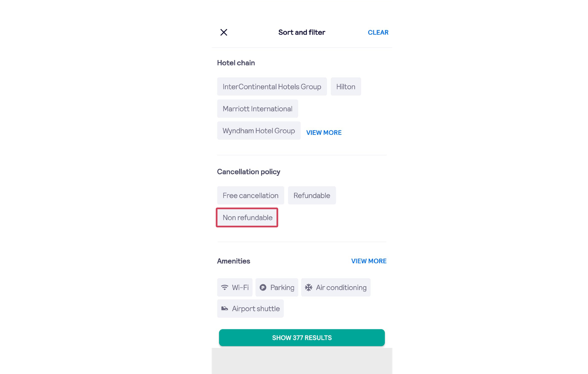Show 377 results
Image resolution: width=588 pixels, height=374 pixels.
[302, 337]
